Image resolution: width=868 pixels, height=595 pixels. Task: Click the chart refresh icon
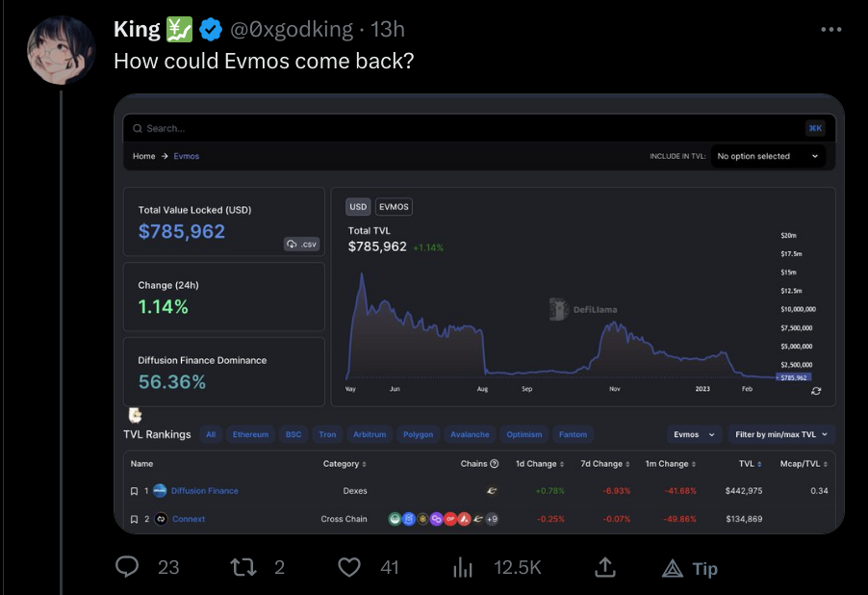click(x=816, y=391)
